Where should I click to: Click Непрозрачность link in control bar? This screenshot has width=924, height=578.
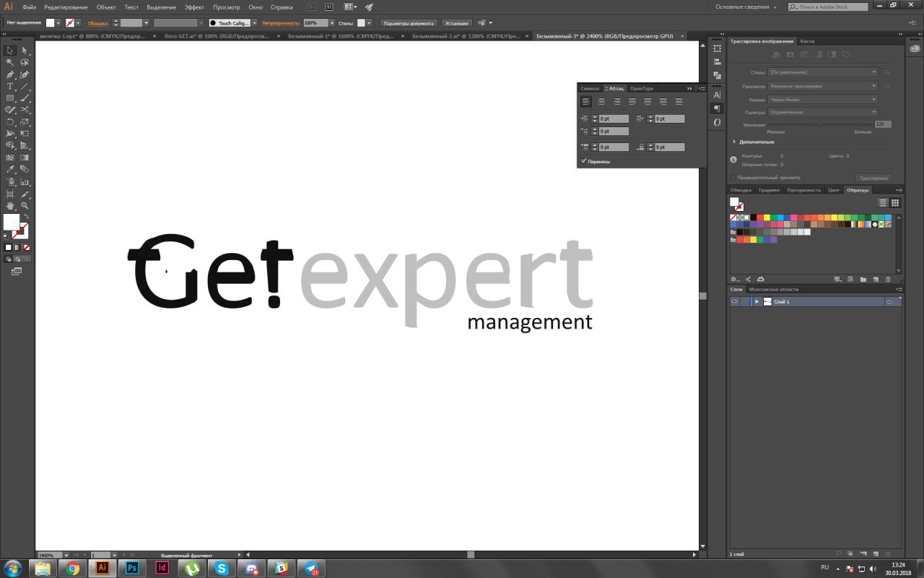pyautogui.click(x=281, y=23)
